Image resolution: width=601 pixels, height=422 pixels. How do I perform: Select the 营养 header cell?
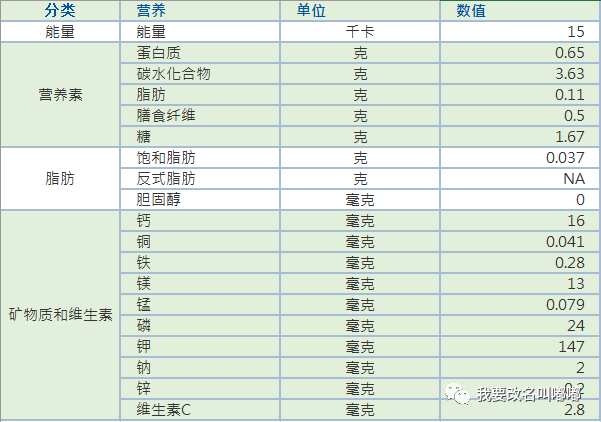(200, 10)
